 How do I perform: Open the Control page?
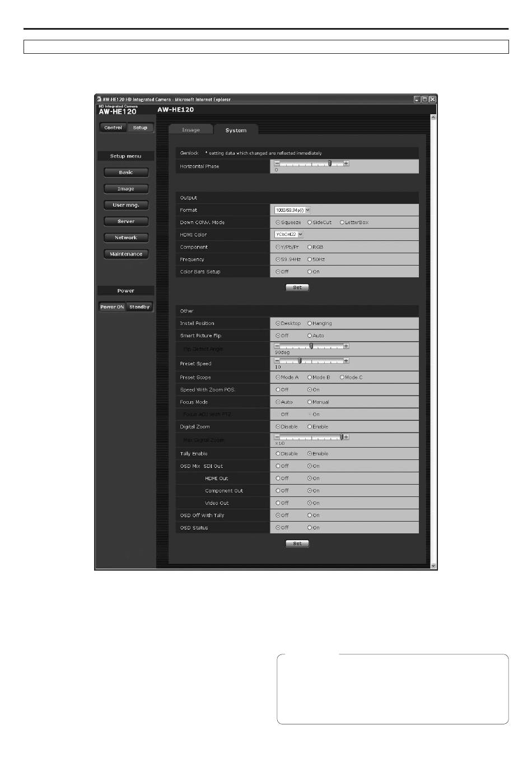[x=113, y=128]
